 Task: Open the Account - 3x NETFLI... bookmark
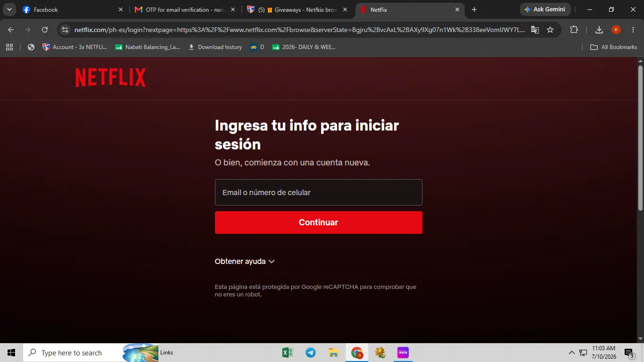75,47
